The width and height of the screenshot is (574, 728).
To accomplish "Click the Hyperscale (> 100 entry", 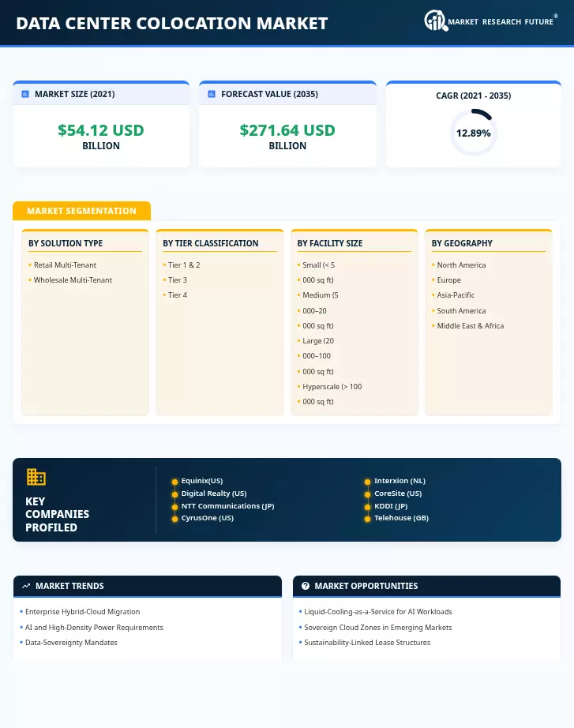I will point(332,387).
